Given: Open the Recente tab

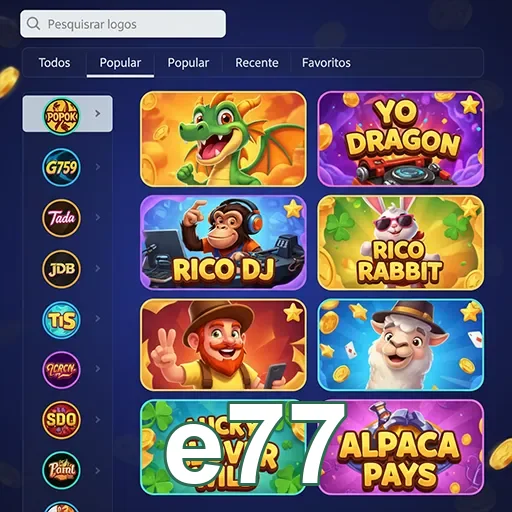Looking at the screenshot, I should pos(257,63).
